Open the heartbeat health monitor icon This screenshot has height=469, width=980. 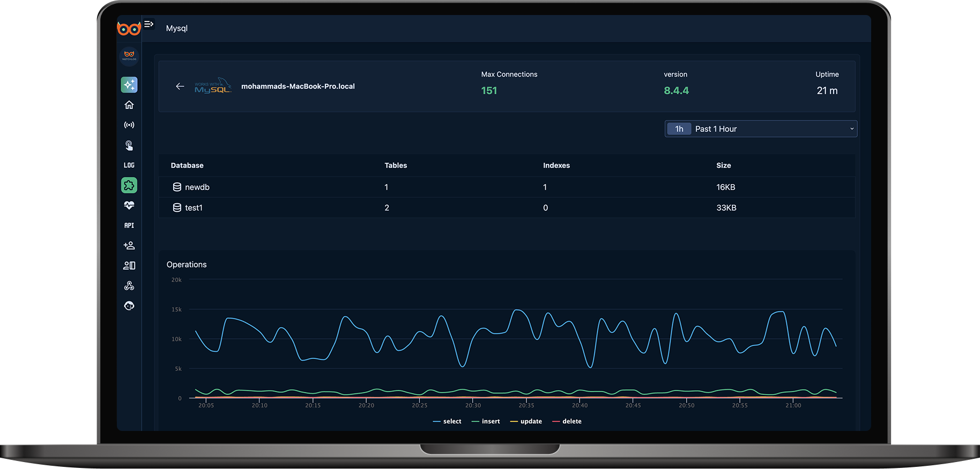coord(129,205)
